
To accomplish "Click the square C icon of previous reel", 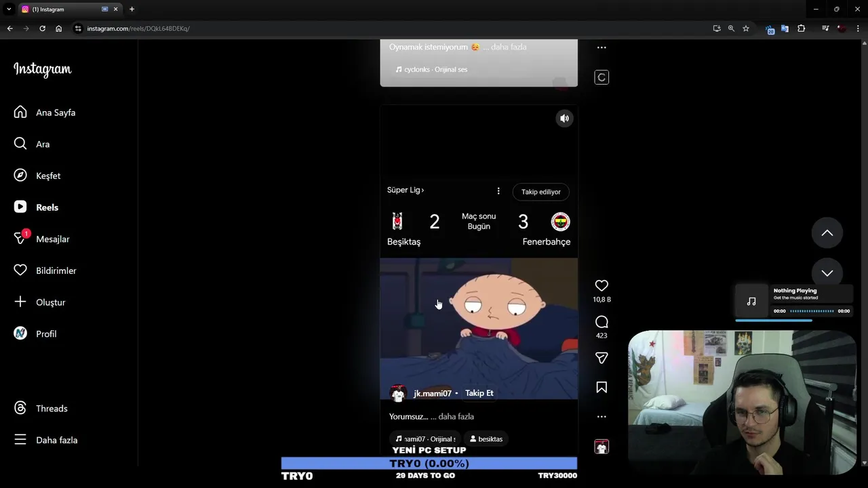I will [x=601, y=77].
